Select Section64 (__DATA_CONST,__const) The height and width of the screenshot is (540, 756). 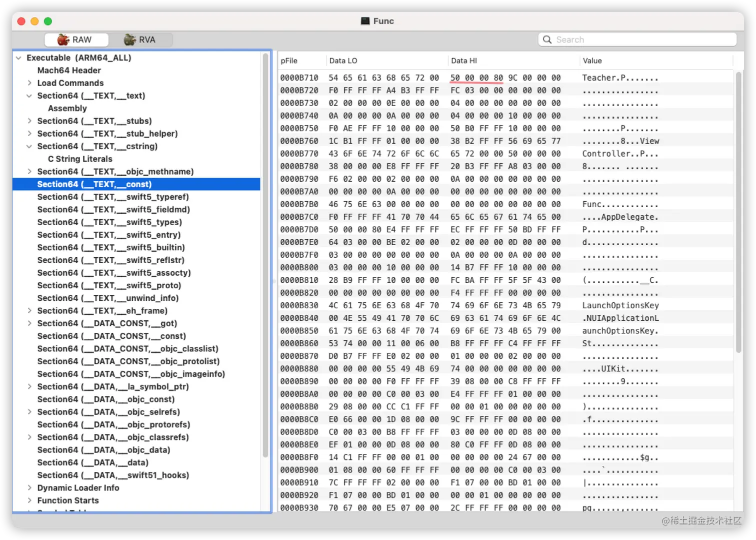[111, 336]
